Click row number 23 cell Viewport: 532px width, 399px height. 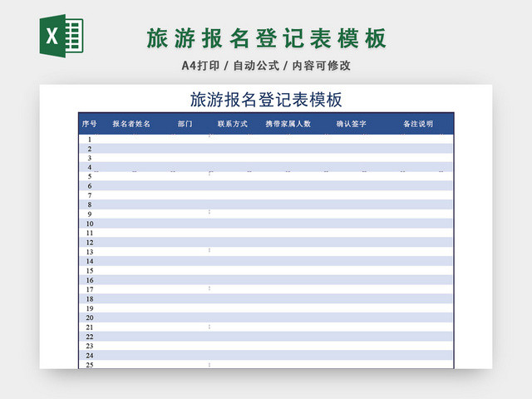tap(90, 346)
